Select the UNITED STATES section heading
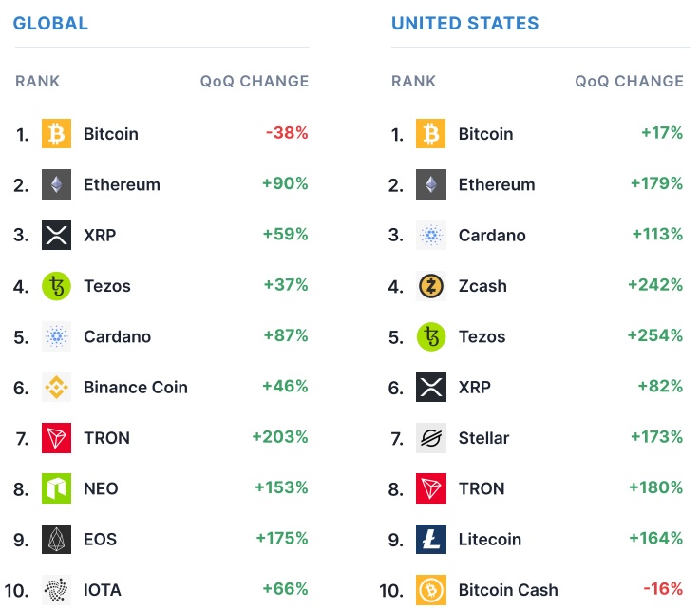This screenshot has height=611, width=700. pos(464,23)
